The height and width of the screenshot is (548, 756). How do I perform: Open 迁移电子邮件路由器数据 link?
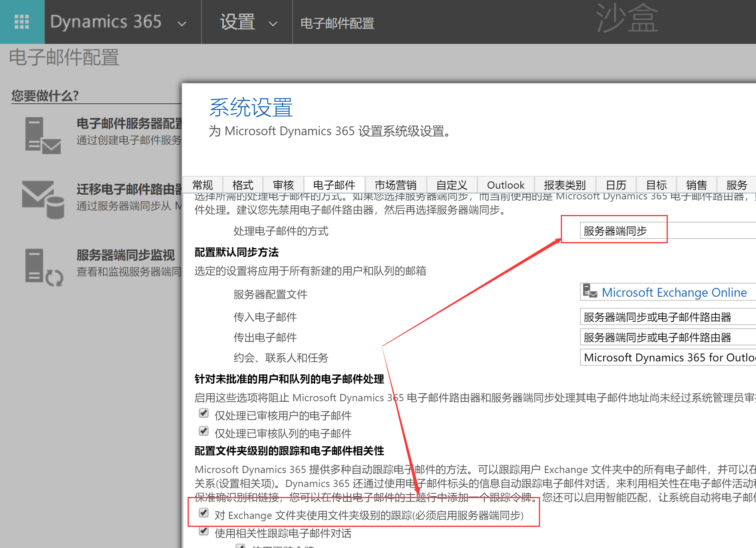tap(129, 189)
